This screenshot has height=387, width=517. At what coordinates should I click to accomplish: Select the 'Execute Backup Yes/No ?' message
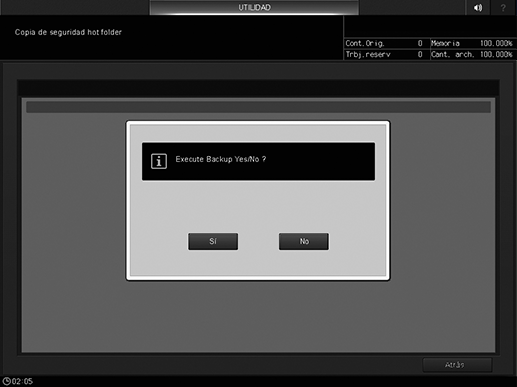pos(221,159)
